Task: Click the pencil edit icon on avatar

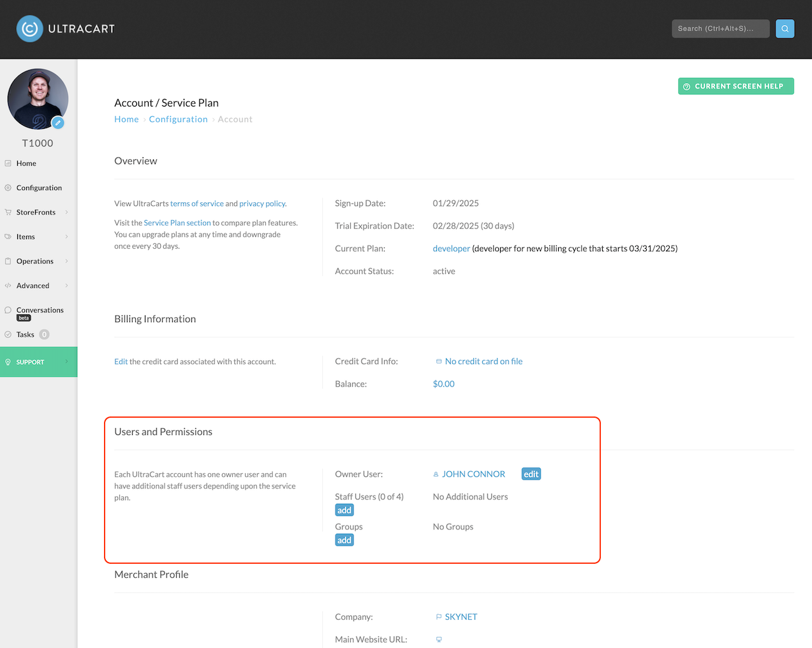Action: pos(58,122)
